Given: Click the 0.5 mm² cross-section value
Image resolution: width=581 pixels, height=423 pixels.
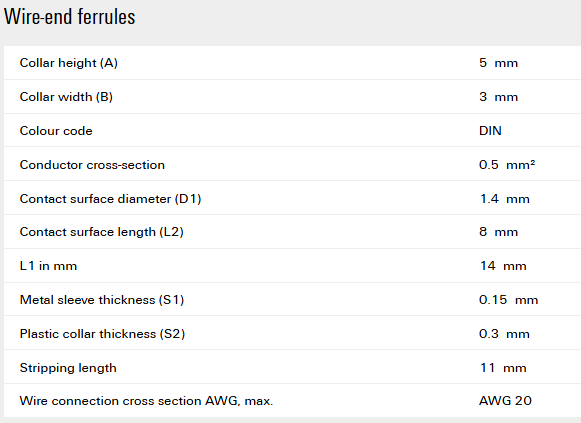Looking at the screenshot, I should pos(507,164).
